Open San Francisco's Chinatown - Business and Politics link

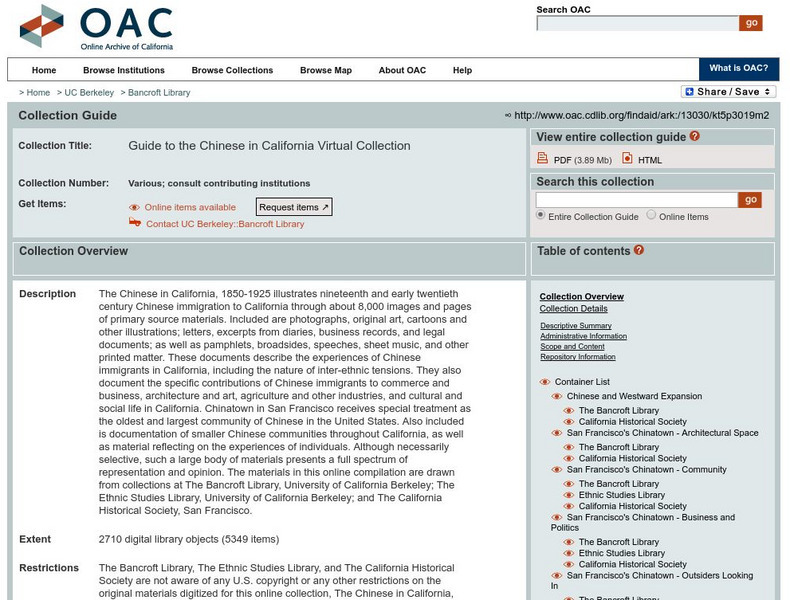643,522
